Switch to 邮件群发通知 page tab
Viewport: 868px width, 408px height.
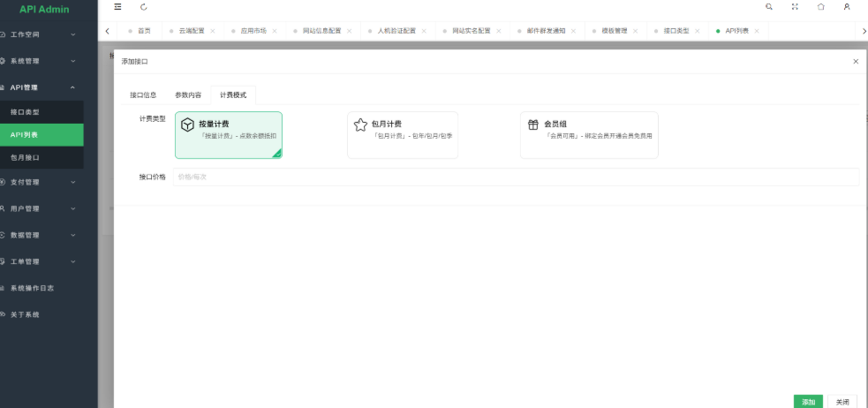click(x=547, y=31)
